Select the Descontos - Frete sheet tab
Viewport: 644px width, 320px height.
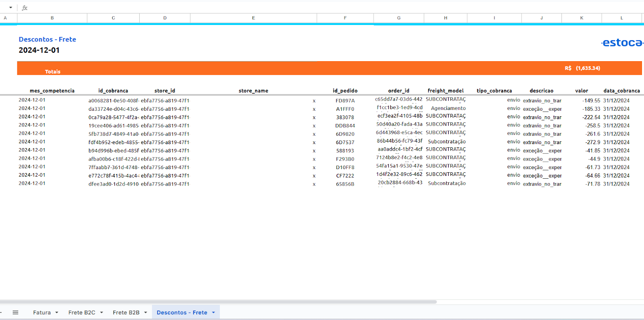(182, 312)
